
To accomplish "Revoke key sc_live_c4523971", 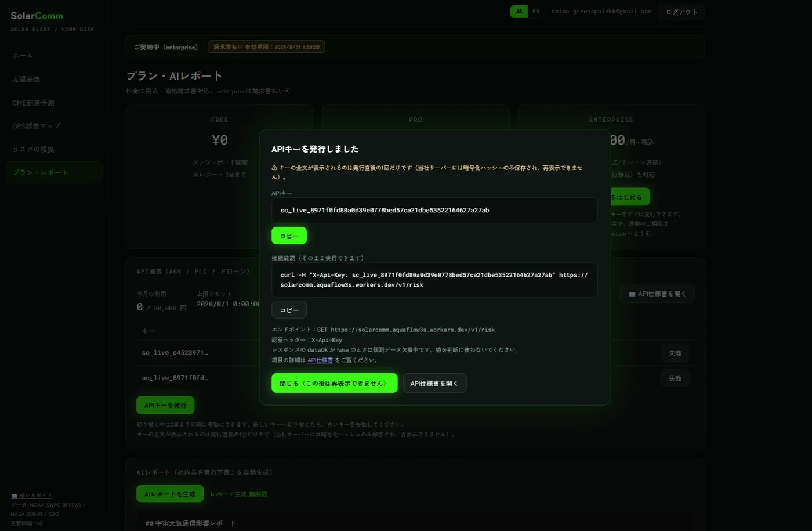I will (x=675, y=353).
